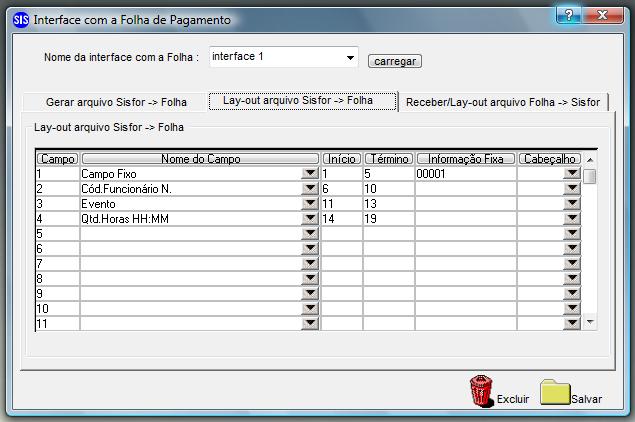The image size is (635, 422).
Task: Click the Término cell showing 19
Action: click(389, 219)
